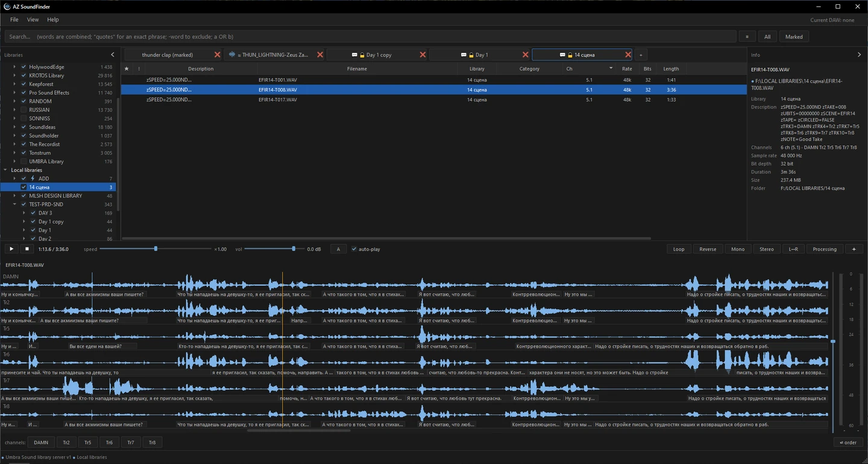Expand the ADD library node

(14, 178)
